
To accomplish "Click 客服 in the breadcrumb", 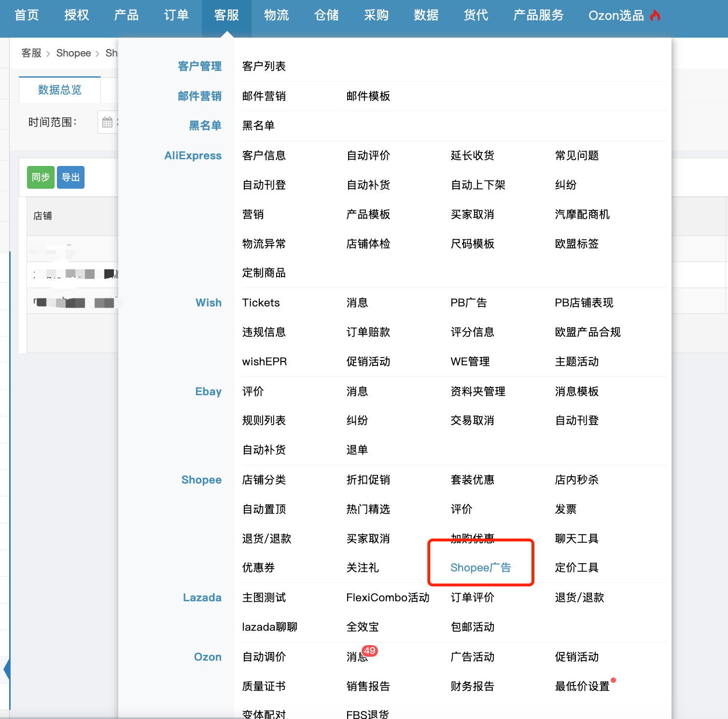I will pos(31,53).
